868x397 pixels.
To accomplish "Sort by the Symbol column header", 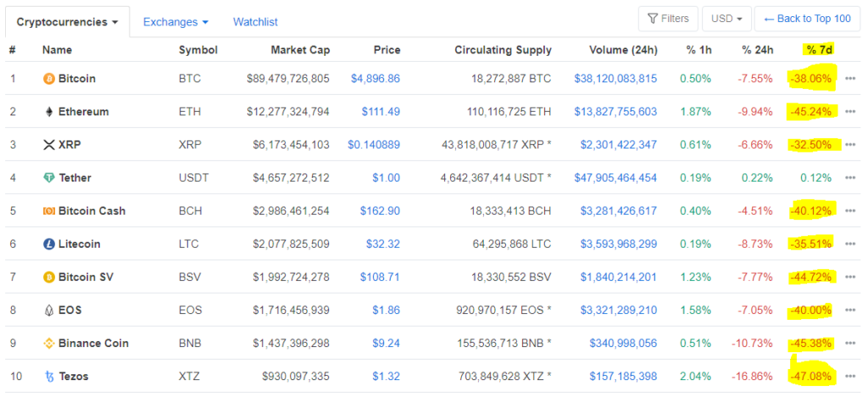I will tap(198, 50).
